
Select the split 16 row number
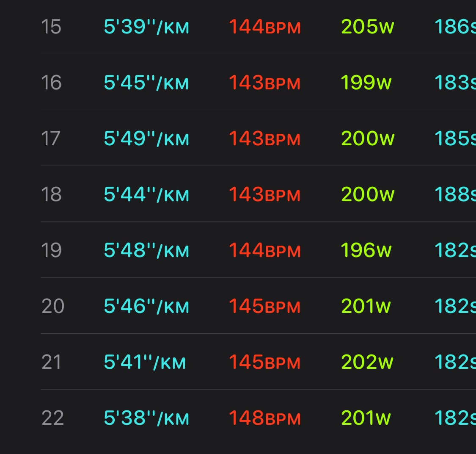(x=51, y=83)
